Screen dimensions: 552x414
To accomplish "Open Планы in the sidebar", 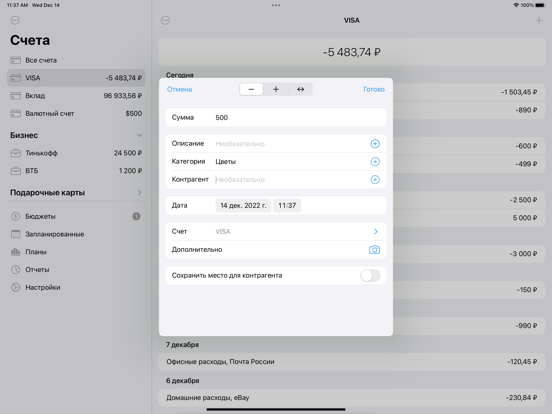I will pos(76,252).
